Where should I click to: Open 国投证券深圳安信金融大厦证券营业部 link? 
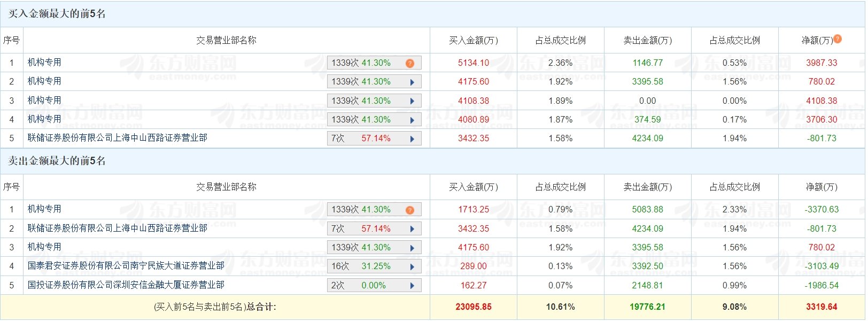pyautogui.click(x=126, y=285)
